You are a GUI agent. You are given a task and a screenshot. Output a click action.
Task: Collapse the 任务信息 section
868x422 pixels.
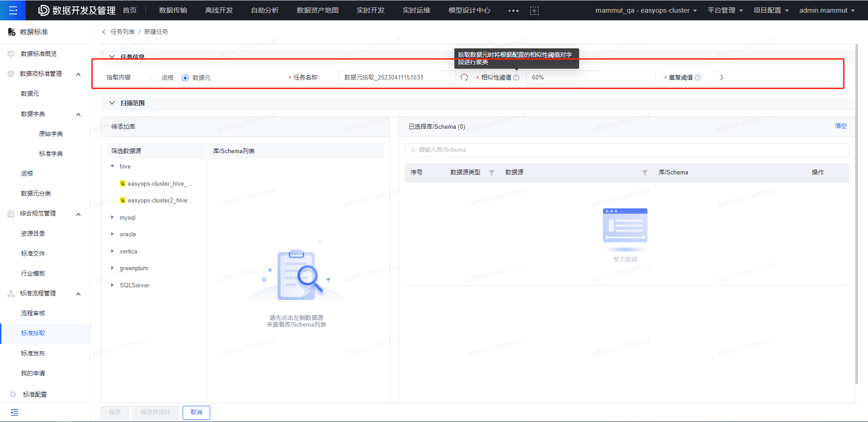tap(112, 57)
